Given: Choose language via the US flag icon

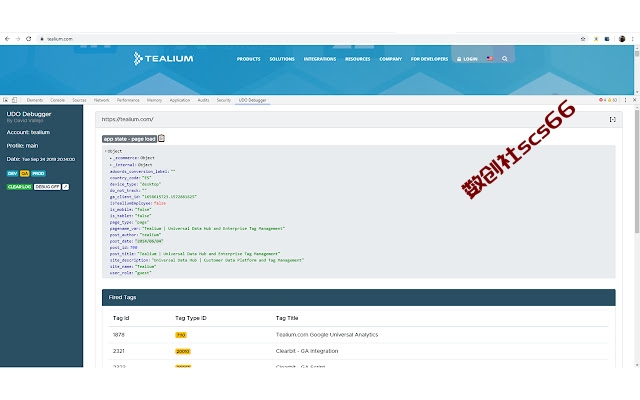Looking at the screenshot, I should click(x=490, y=59).
